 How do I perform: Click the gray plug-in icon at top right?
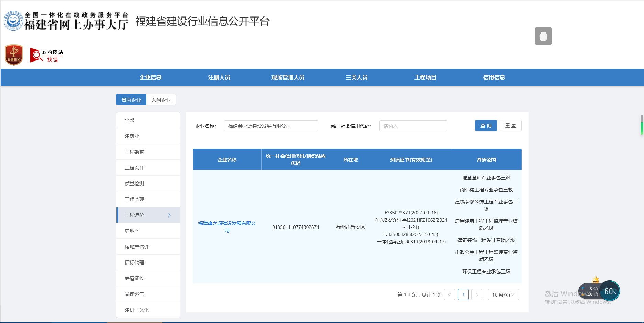point(543,36)
